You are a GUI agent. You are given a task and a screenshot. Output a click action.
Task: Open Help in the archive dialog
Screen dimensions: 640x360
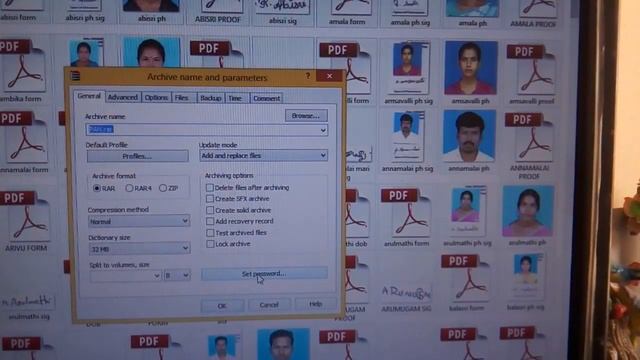(x=316, y=304)
